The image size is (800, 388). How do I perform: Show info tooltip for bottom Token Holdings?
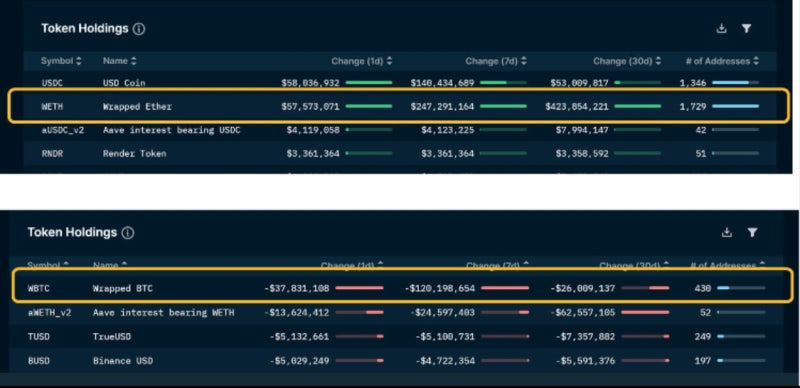point(128,233)
